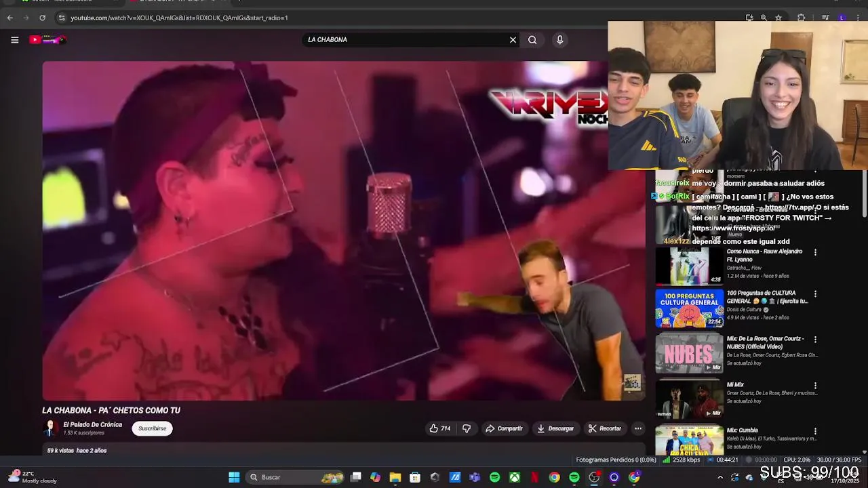Go back with browser back arrow
This screenshot has width=868, height=488.
tap(9, 18)
